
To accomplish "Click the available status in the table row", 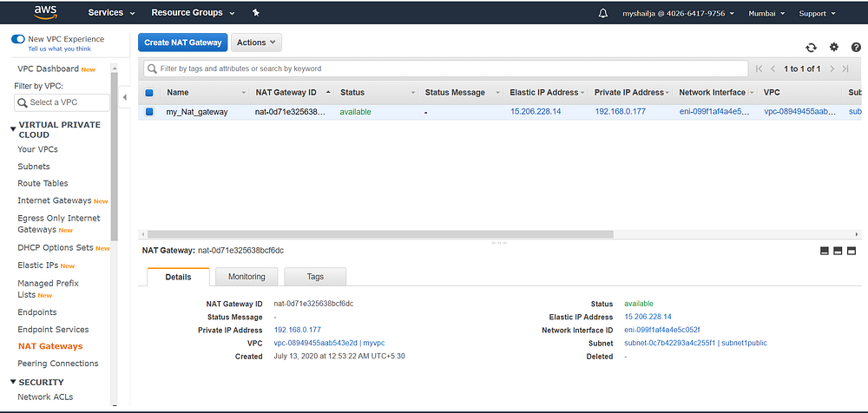I will [355, 112].
